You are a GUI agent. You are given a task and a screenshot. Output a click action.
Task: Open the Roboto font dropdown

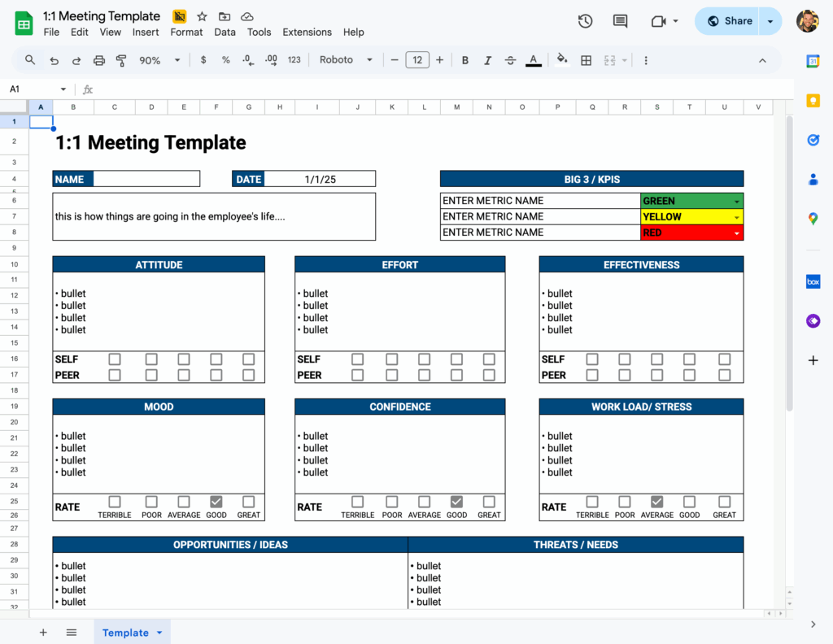pos(346,60)
